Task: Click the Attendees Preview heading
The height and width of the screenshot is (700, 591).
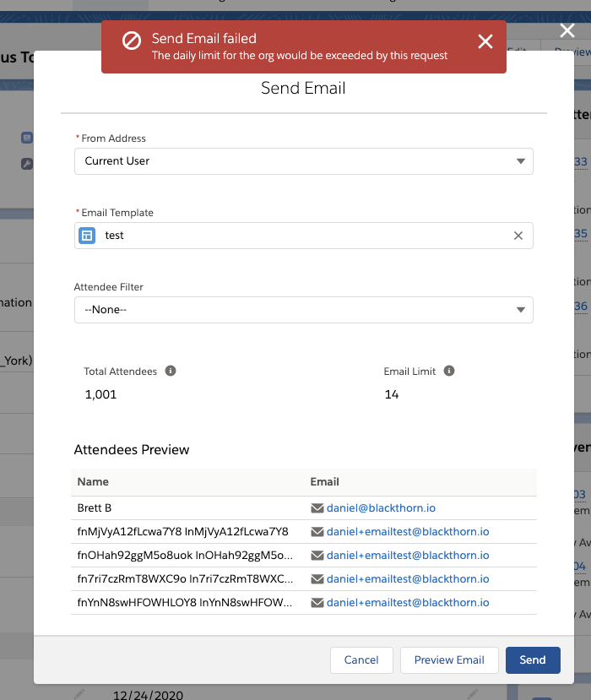Action: click(x=131, y=449)
